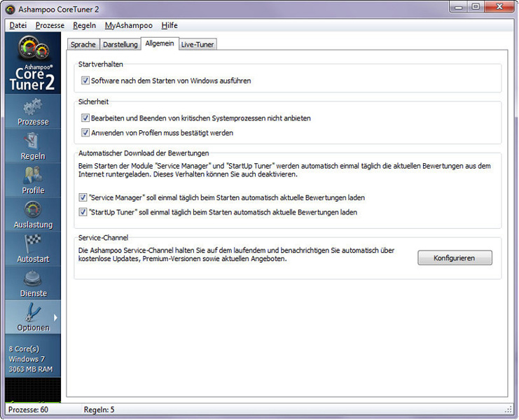Minimize the CoreTuner window

tap(459, 6)
